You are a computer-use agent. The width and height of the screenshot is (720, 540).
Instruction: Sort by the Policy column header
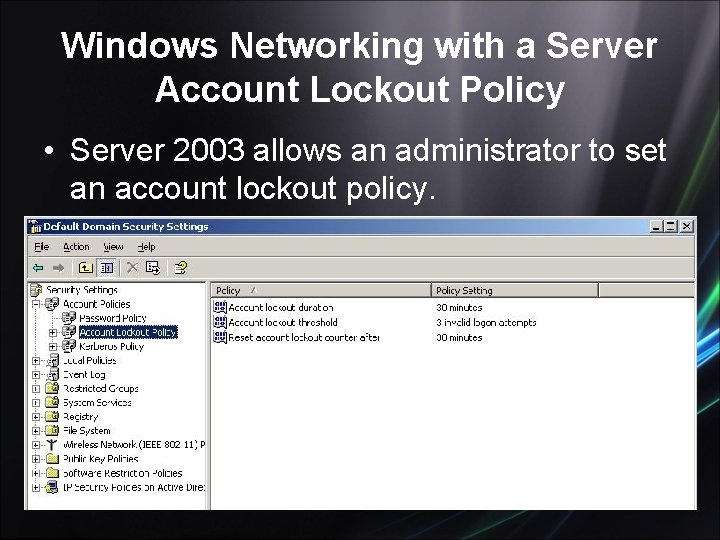pos(321,291)
